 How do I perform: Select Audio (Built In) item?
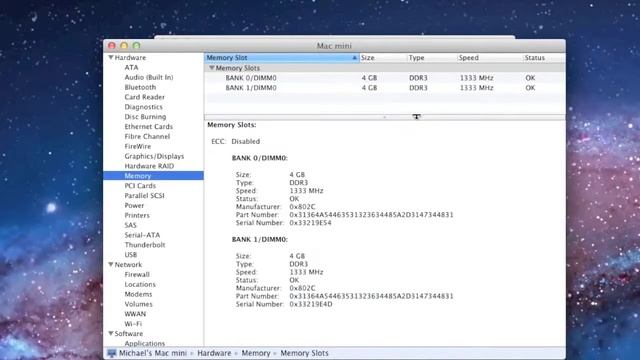(x=149, y=77)
